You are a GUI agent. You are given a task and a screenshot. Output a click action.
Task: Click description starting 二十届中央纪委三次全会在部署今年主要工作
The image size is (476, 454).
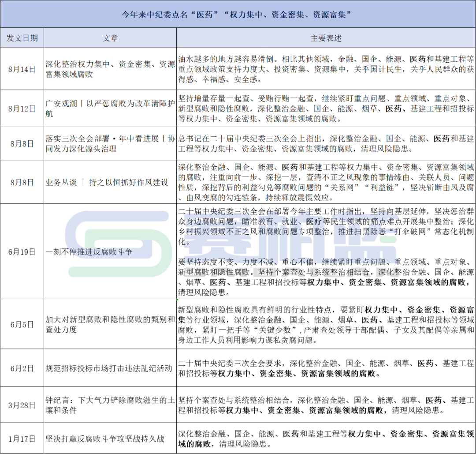click(326, 226)
